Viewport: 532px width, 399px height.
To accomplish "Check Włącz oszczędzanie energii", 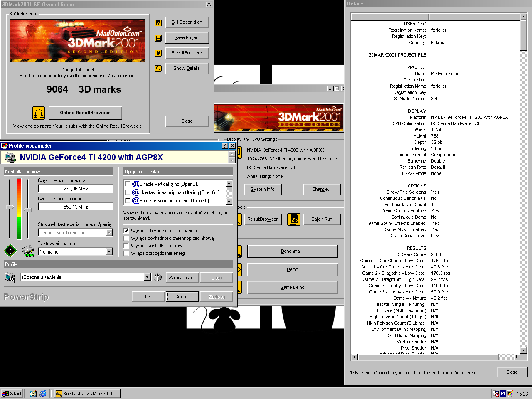I will point(126,253).
